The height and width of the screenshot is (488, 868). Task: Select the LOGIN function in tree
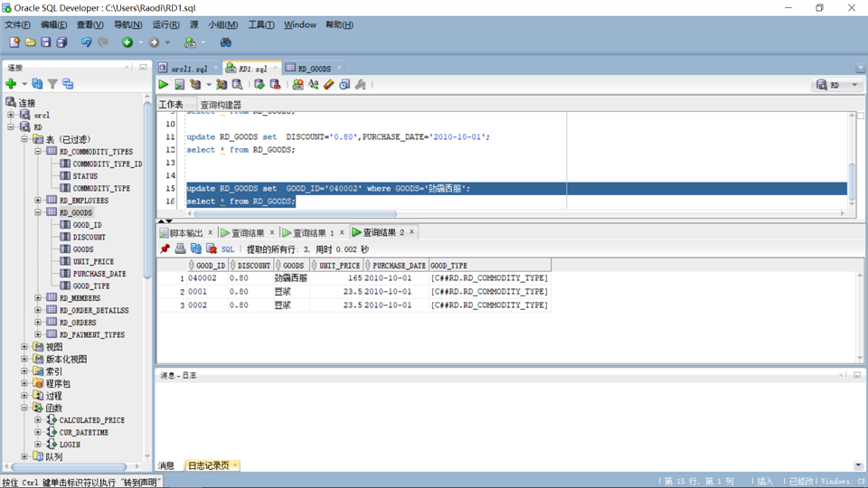(x=70, y=445)
